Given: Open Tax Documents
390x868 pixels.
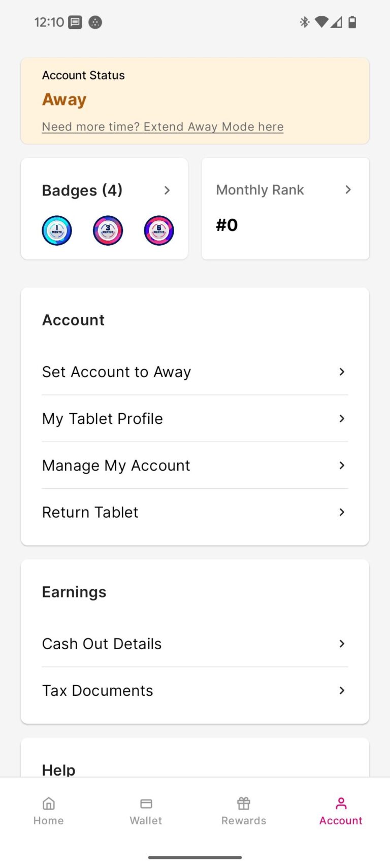Looking at the screenshot, I should tap(97, 690).
